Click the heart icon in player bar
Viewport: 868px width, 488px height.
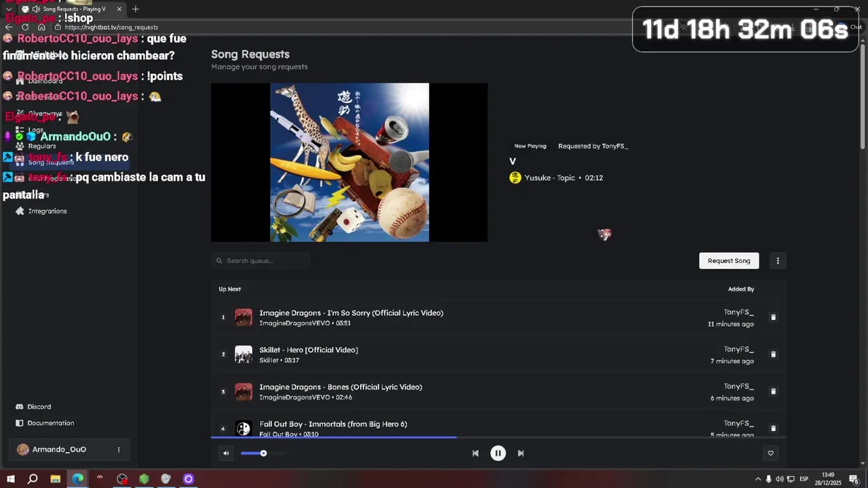pyautogui.click(x=770, y=453)
